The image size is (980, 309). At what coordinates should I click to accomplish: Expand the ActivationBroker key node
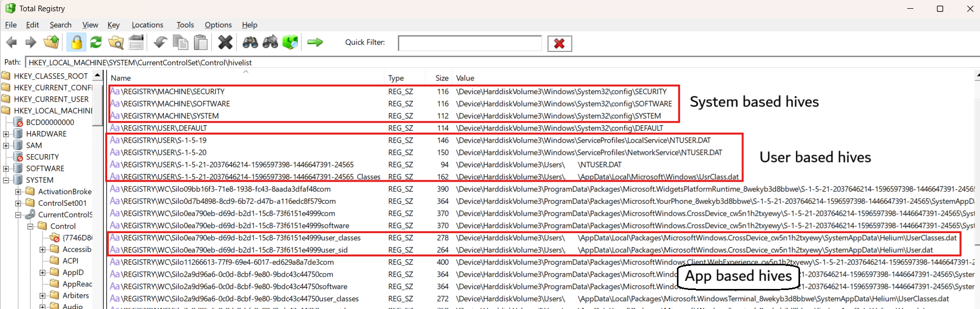(x=18, y=191)
